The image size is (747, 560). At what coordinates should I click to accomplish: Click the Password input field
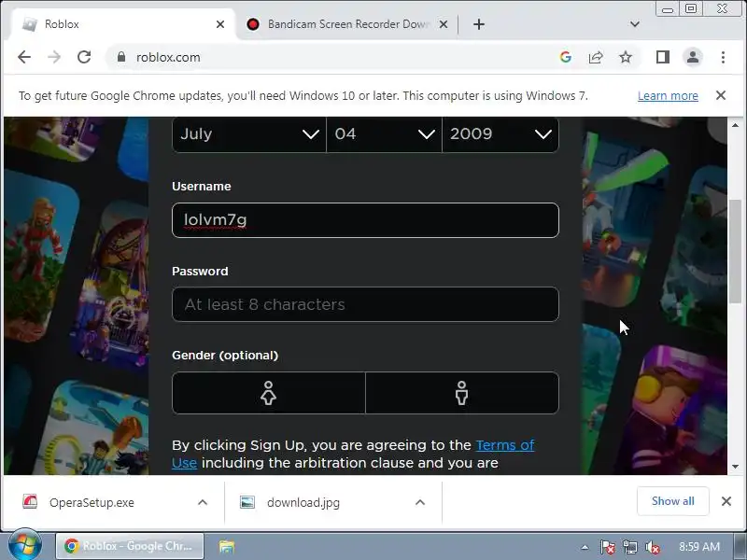[365, 304]
